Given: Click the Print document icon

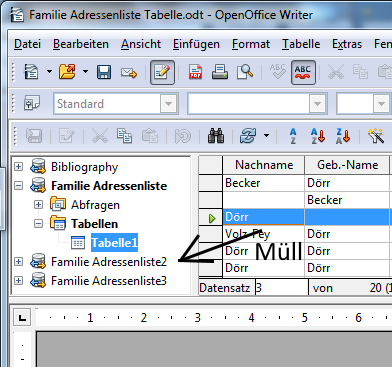Looking at the screenshot, I should 220,72.
